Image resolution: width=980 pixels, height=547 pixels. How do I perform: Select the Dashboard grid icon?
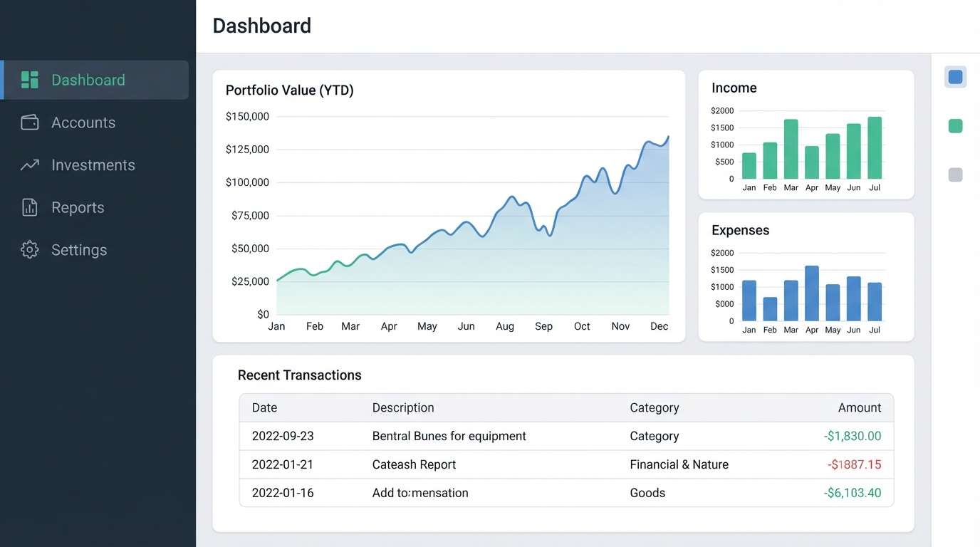pyautogui.click(x=29, y=79)
